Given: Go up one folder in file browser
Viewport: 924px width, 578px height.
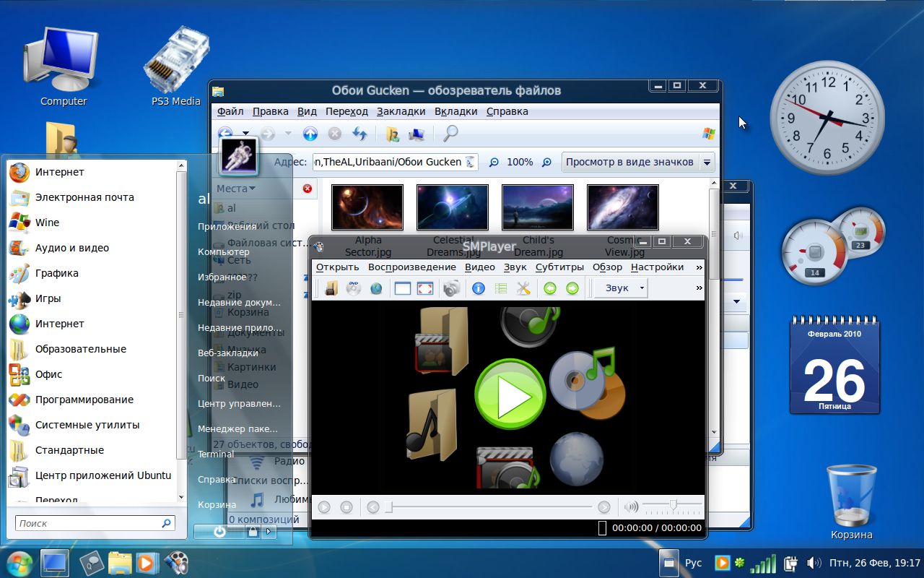Looking at the screenshot, I should click(310, 134).
